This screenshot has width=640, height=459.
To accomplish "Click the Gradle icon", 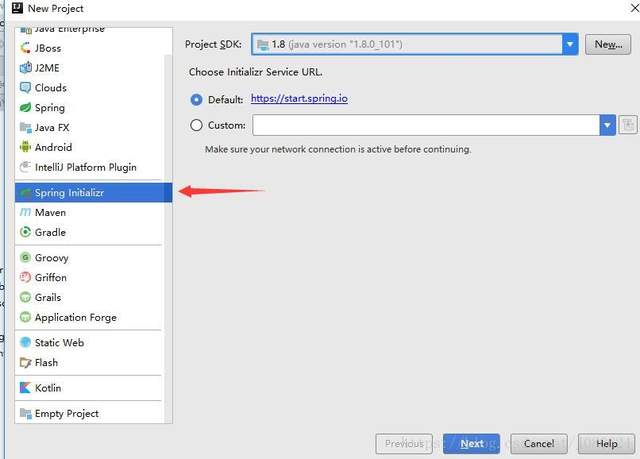I will (x=25, y=232).
